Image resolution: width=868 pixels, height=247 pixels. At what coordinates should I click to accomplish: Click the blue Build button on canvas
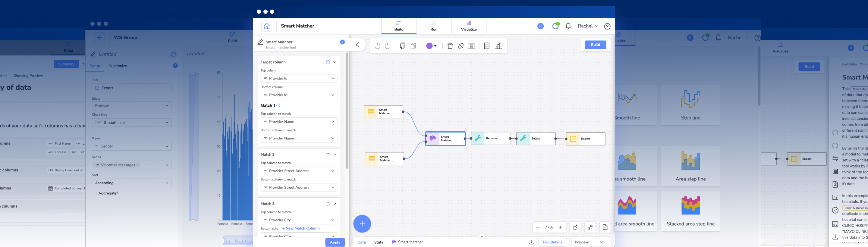click(x=596, y=45)
